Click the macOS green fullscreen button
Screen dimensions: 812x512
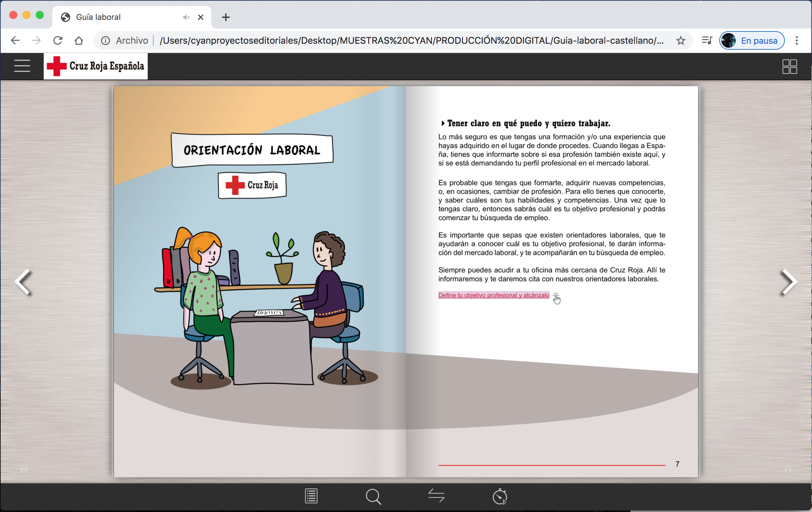pyautogui.click(x=40, y=15)
